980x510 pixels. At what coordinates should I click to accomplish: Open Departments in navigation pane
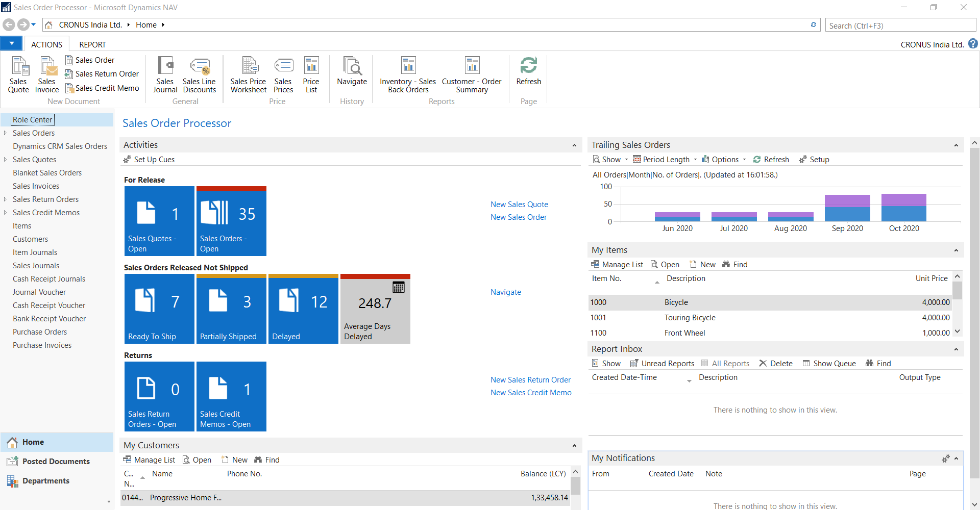tap(57, 481)
